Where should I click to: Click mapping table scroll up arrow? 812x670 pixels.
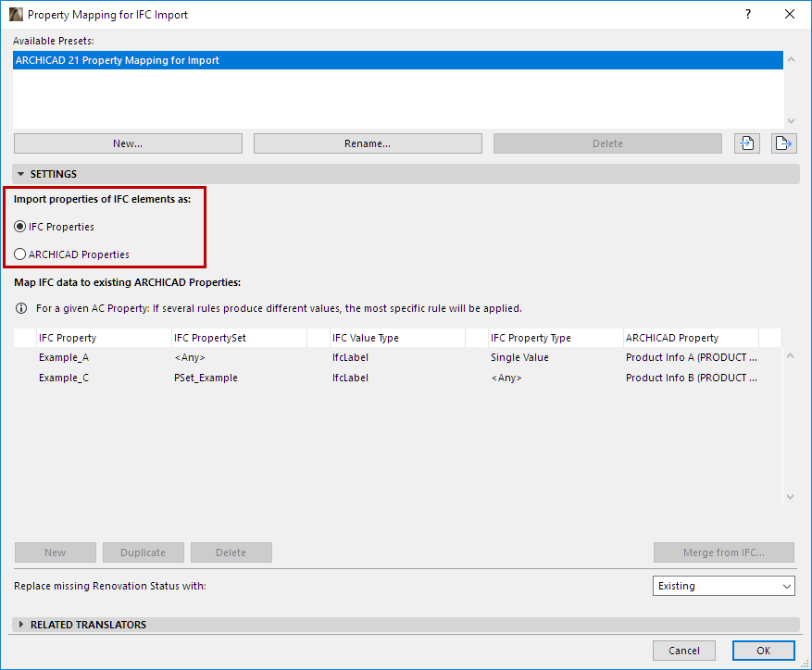(x=791, y=355)
